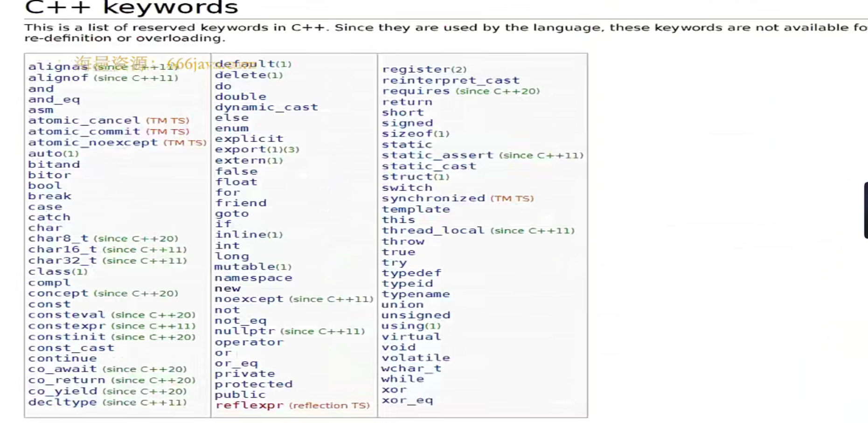Click the red reflexpr keyword link

coord(250,405)
